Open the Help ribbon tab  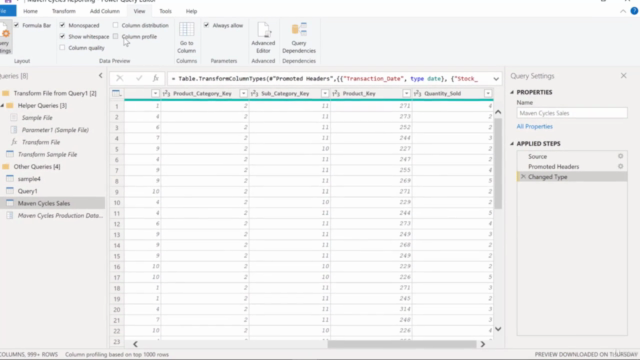click(x=191, y=11)
